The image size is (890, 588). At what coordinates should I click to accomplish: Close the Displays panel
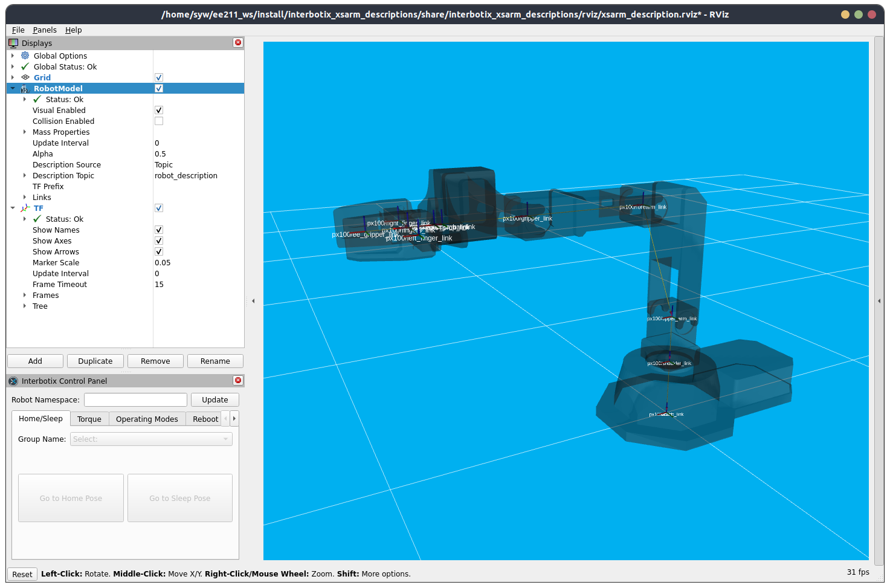click(x=238, y=42)
